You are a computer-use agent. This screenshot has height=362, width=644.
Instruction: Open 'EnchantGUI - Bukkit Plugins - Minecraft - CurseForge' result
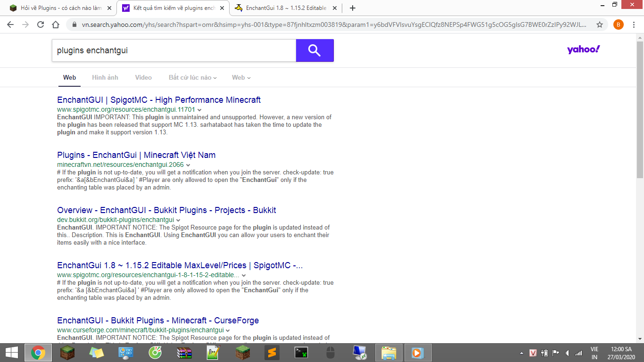(158, 321)
